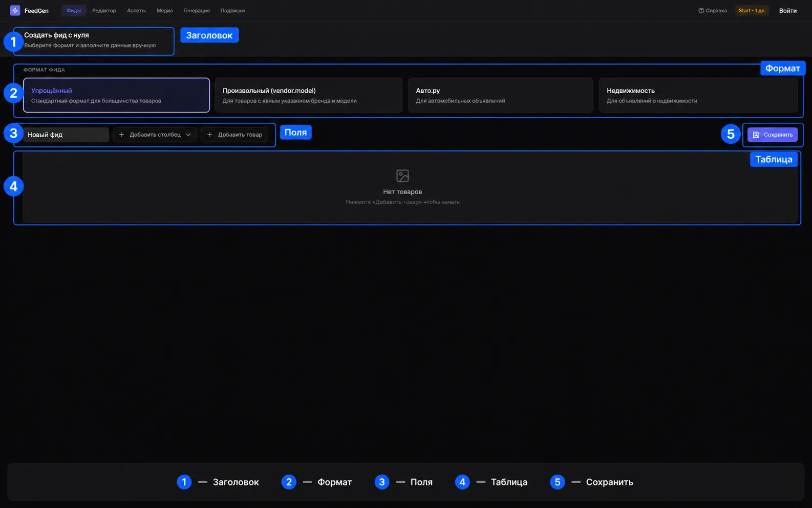
Task: Go to the Подписки menu item
Action: (232, 10)
